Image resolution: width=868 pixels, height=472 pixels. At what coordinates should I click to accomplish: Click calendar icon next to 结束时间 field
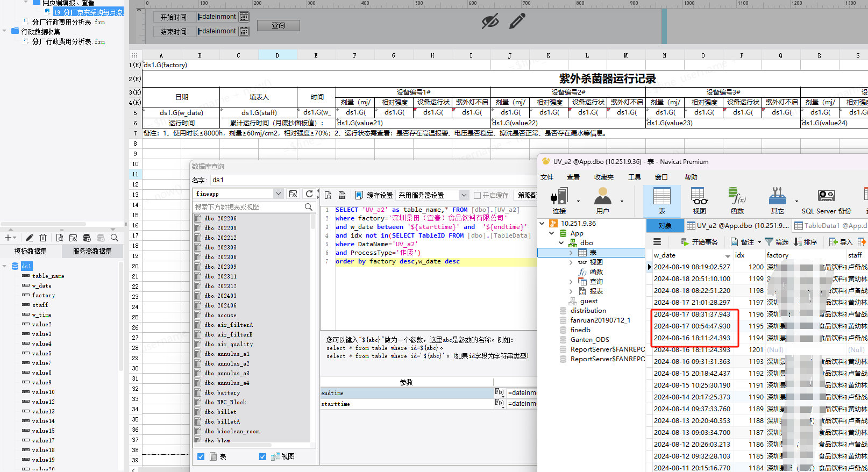(x=244, y=31)
